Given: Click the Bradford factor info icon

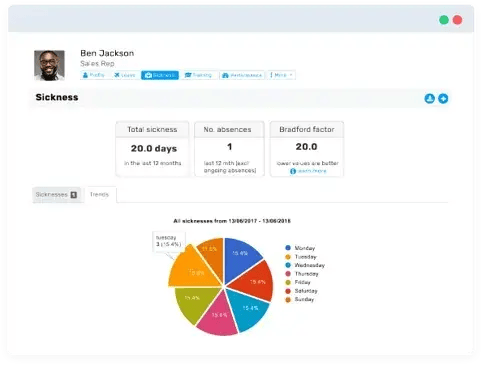Looking at the screenshot, I should pyautogui.click(x=293, y=171).
